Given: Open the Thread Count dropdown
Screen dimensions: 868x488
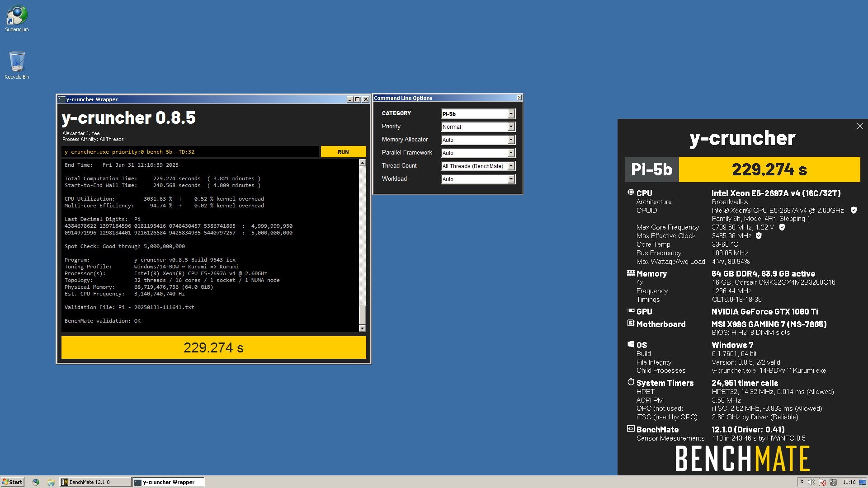Looking at the screenshot, I should pos(478,166).
